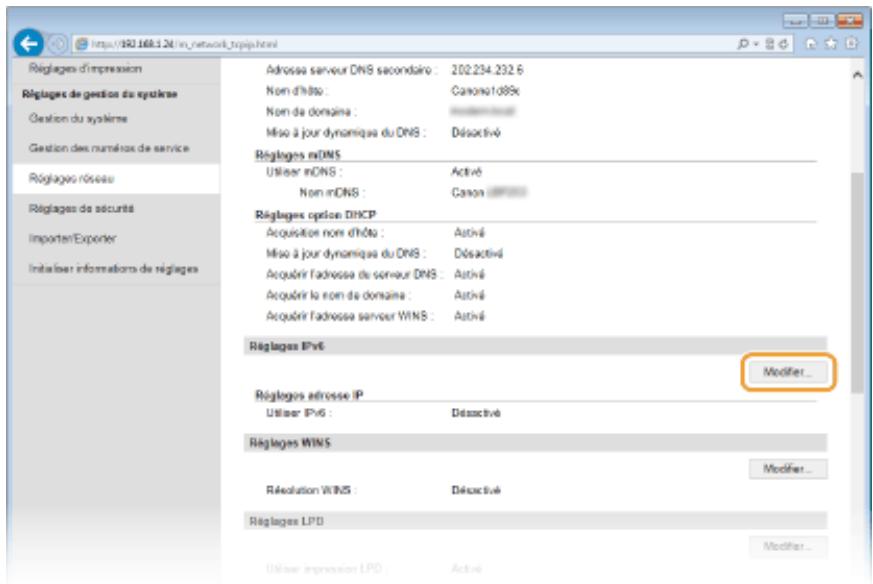Click the refresh icon in address bar
The image size is (873, 584).
pyautogui.click(x=783, y=43)
